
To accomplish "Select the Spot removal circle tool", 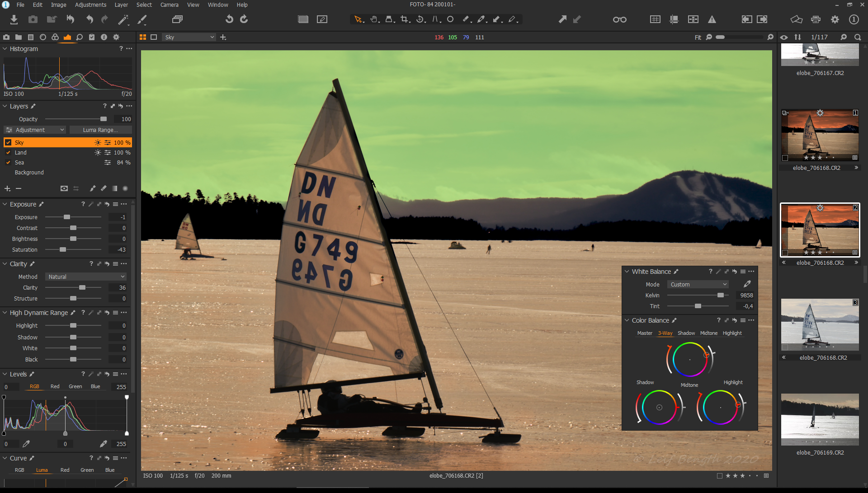I will tap(450, 19).
